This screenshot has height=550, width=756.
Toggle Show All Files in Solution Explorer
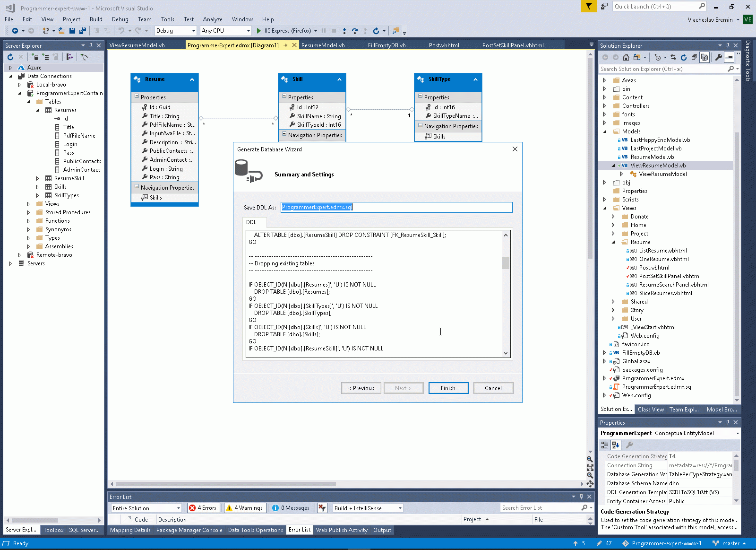click(x=704, y=57)
